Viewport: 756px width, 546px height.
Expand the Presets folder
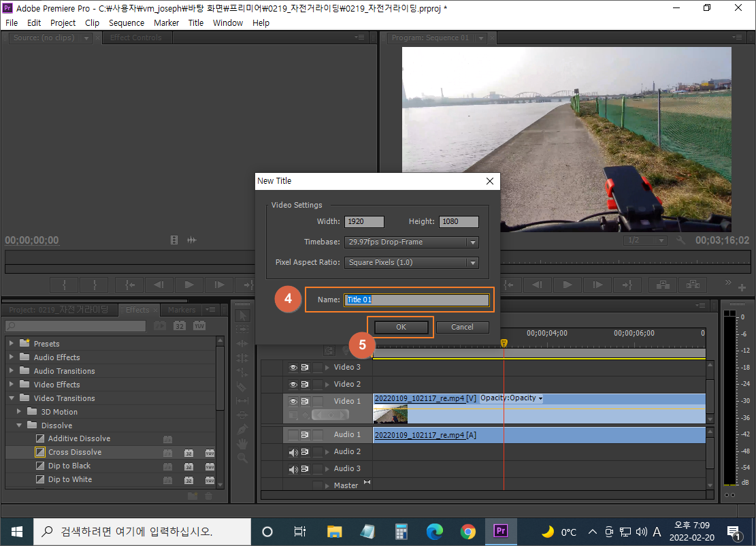click(x=12, y=343)
